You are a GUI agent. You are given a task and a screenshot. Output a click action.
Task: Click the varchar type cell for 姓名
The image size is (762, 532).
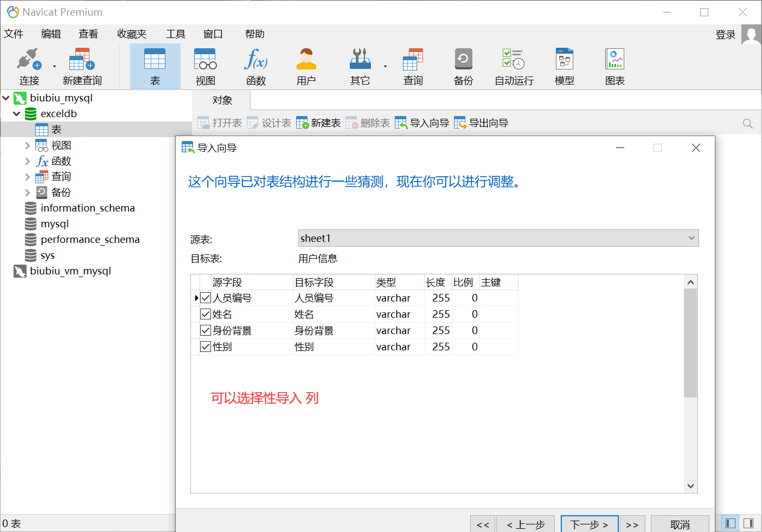point(399,314)
